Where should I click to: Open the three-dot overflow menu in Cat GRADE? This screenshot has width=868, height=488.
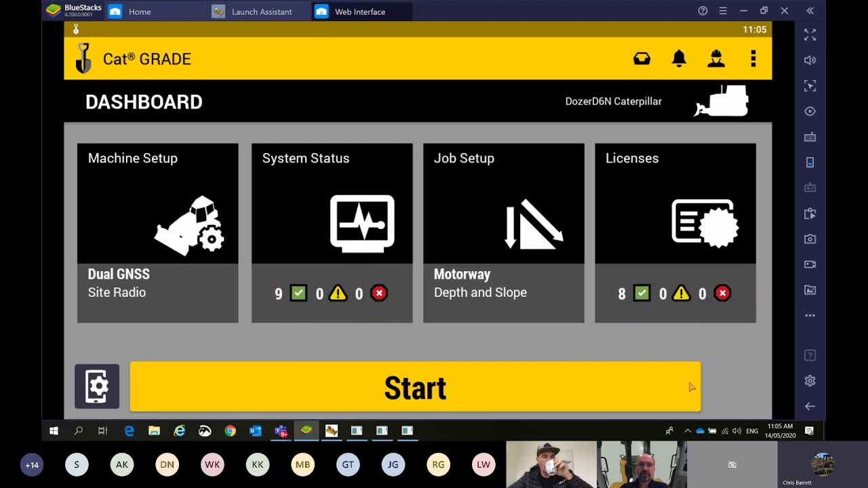click(753, 59)
